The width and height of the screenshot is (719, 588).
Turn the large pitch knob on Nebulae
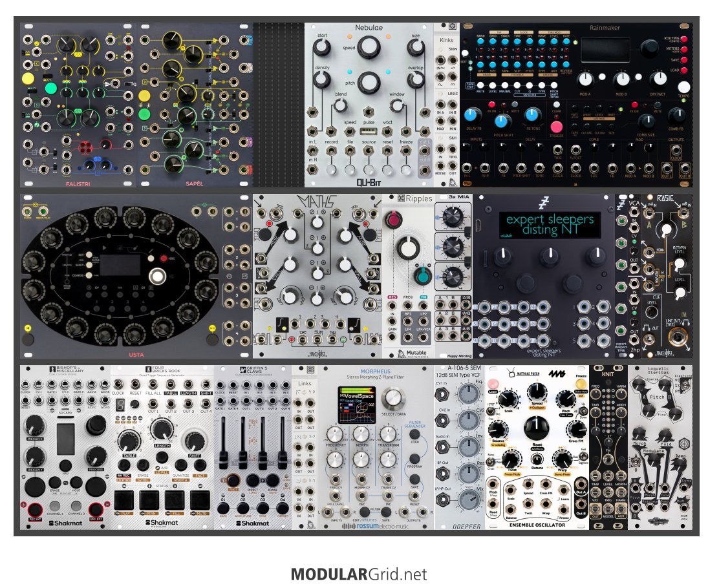pos(368,83)
